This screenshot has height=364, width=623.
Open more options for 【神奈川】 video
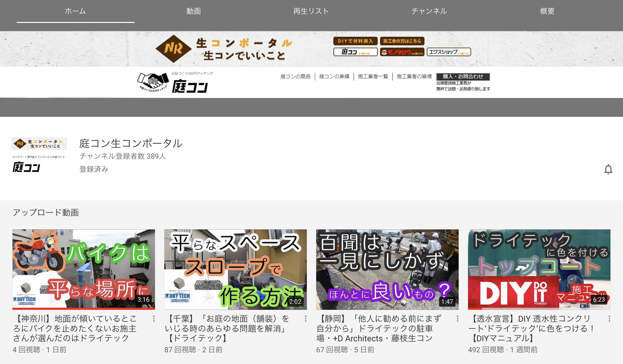pos(154,319)
